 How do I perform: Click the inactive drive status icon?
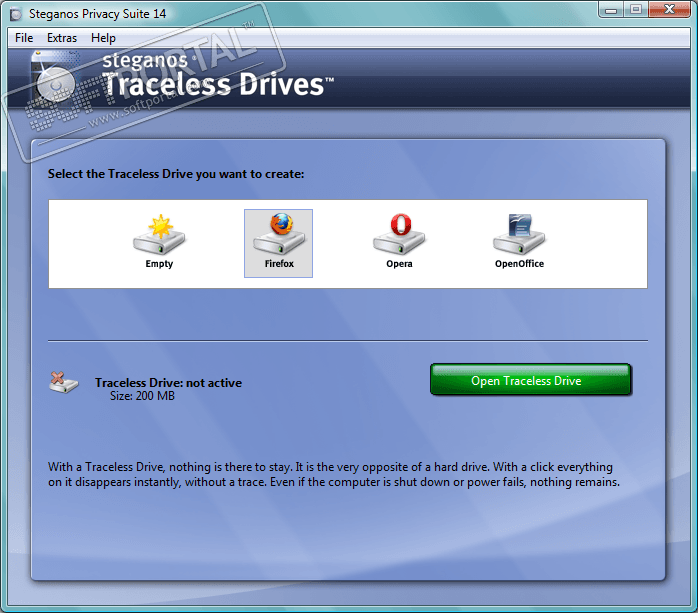64,382
